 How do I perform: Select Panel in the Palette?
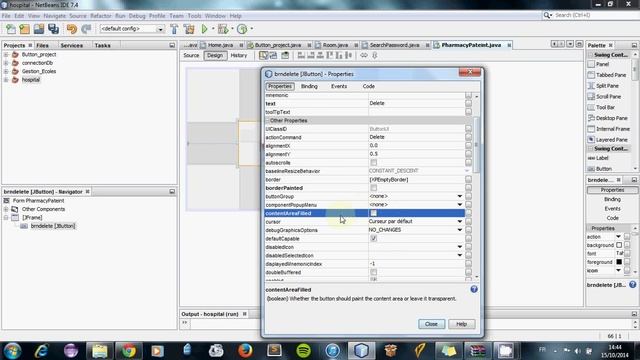pyautogui.click(x=602, y=64)
